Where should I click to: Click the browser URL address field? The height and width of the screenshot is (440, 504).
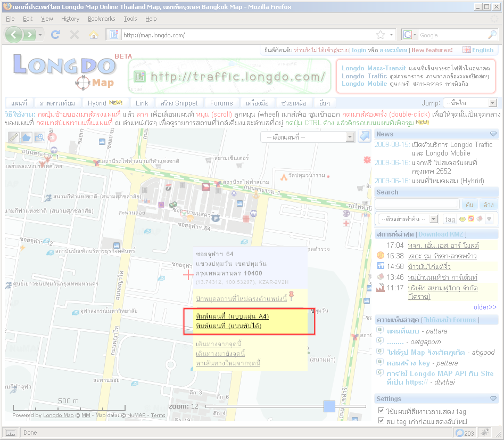[247, 35]
